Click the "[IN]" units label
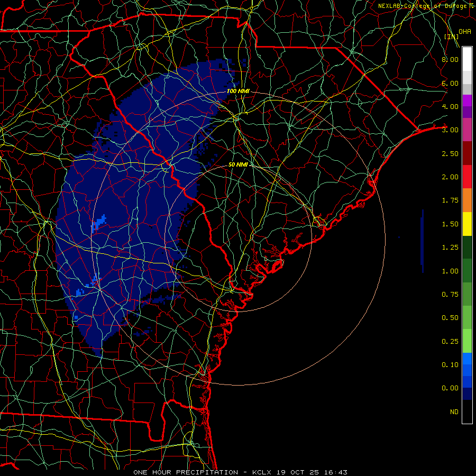Screen dimensions: 476x476 pyautogui.click(x=452, y=36)
